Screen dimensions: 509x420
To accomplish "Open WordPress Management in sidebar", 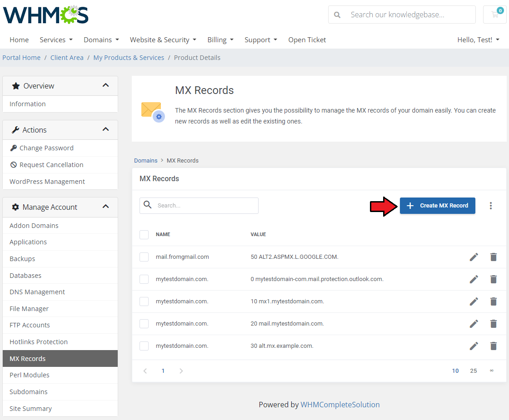I will tap(60, 182).
